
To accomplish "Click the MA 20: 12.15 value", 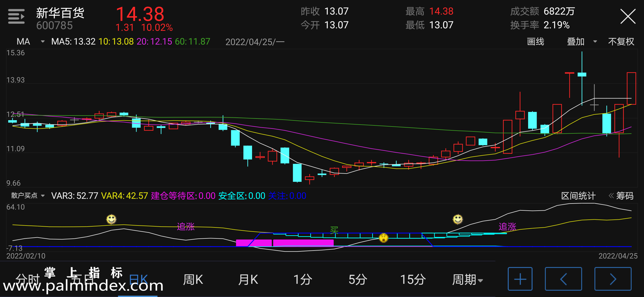I will pyautogui.click(x=154, y=42).
